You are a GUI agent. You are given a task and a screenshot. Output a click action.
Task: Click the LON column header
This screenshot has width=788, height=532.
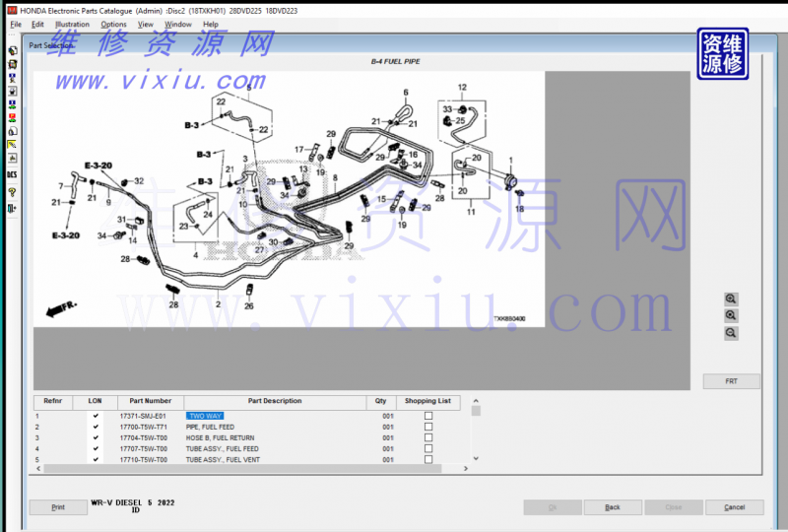95,401
